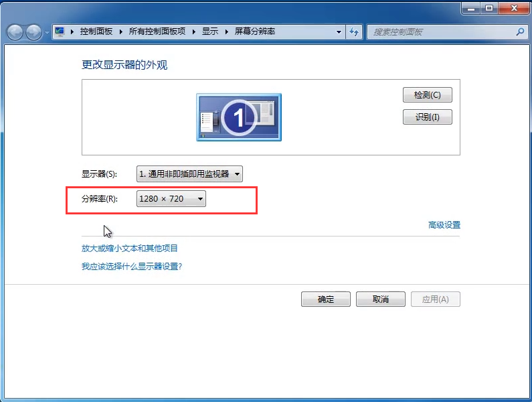Screen dimensions: 532x402
Task: Minimize the screen resolution window
Action: 471,8
